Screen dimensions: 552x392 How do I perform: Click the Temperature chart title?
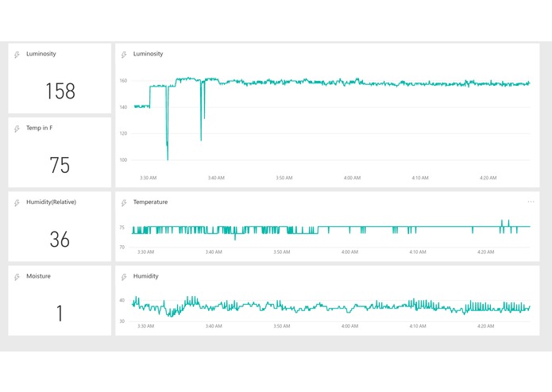coord(150,202)
